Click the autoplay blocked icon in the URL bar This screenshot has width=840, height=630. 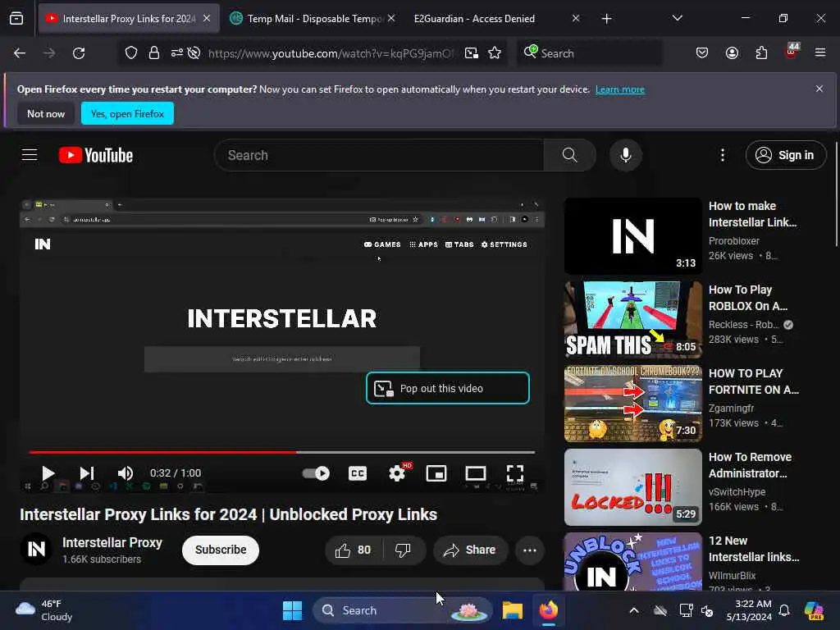click(194, 53)
